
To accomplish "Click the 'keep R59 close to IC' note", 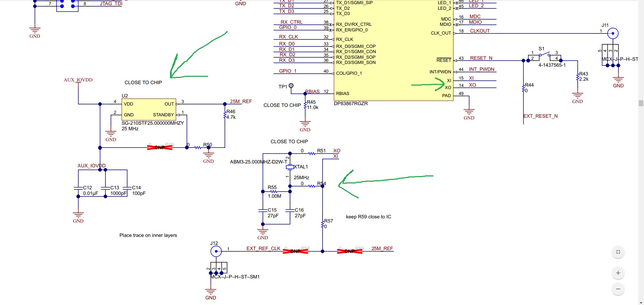I will [x=368, y=217].
